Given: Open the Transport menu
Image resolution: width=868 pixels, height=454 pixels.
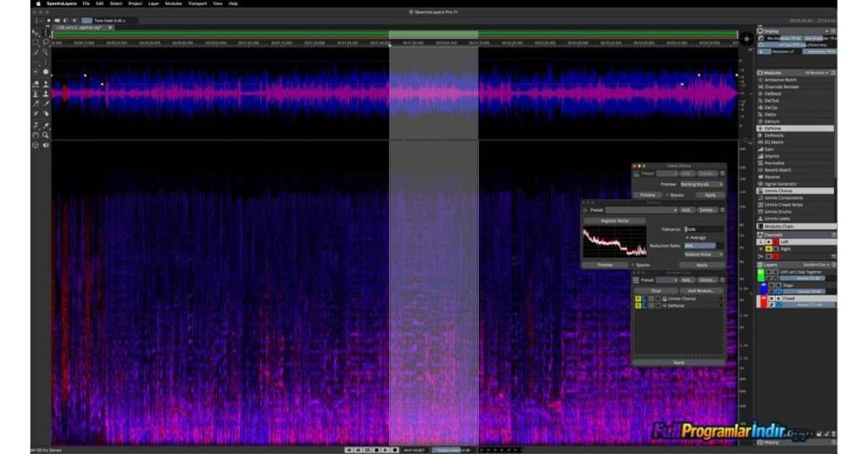Looking at the screenshot, I should (197, 3).
